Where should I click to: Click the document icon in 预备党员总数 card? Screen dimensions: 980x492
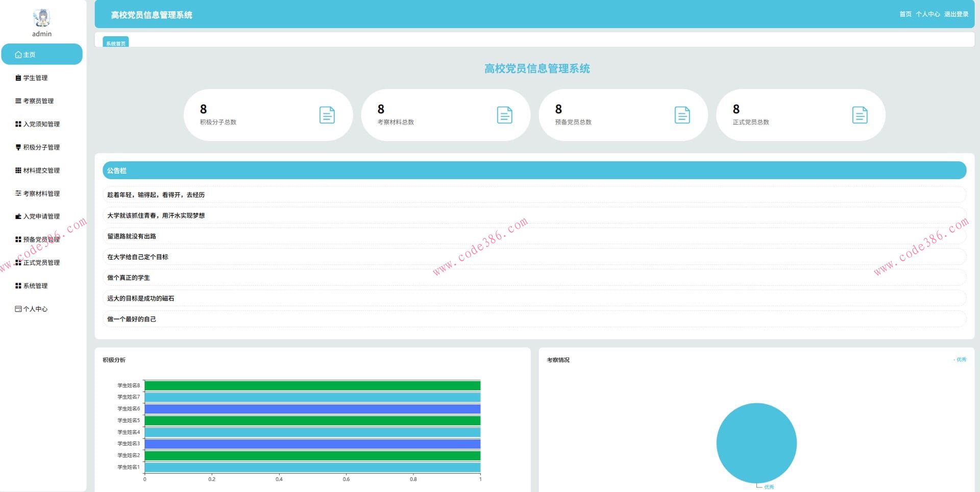tap(682, 115)
